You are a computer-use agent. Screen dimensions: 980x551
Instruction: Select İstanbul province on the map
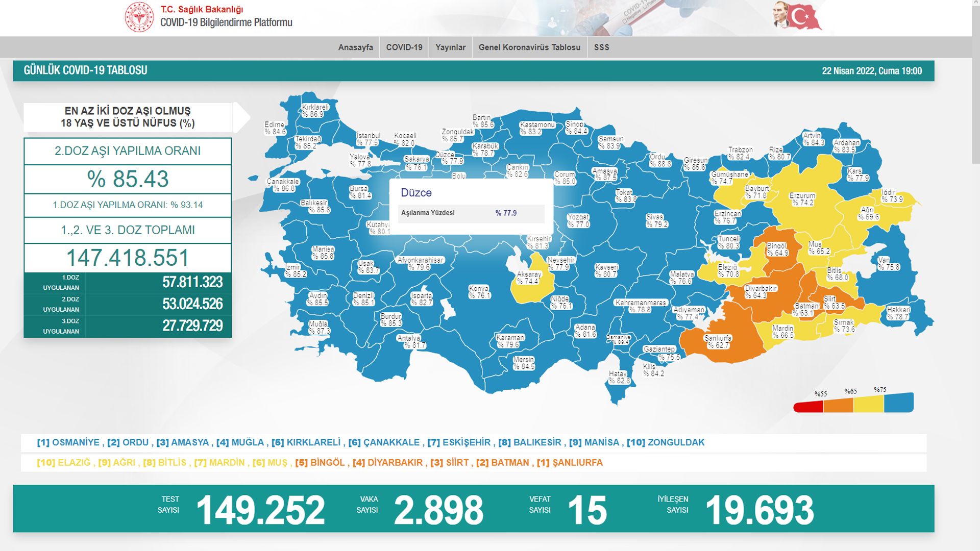click(x=368, y=139)
